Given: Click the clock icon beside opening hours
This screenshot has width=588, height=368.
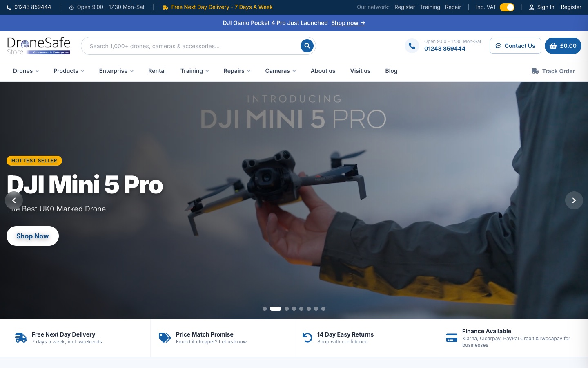Looking at the screenshot, I should click(x=71, y=7).
